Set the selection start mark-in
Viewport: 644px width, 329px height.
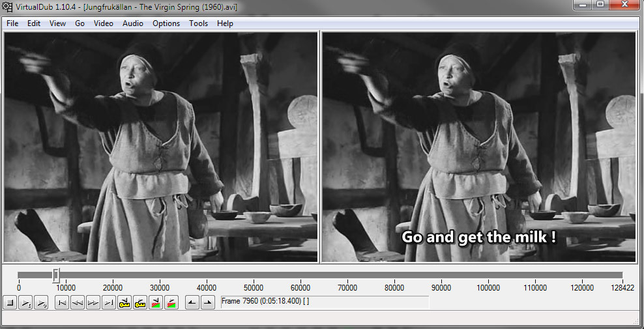[192, 303]
